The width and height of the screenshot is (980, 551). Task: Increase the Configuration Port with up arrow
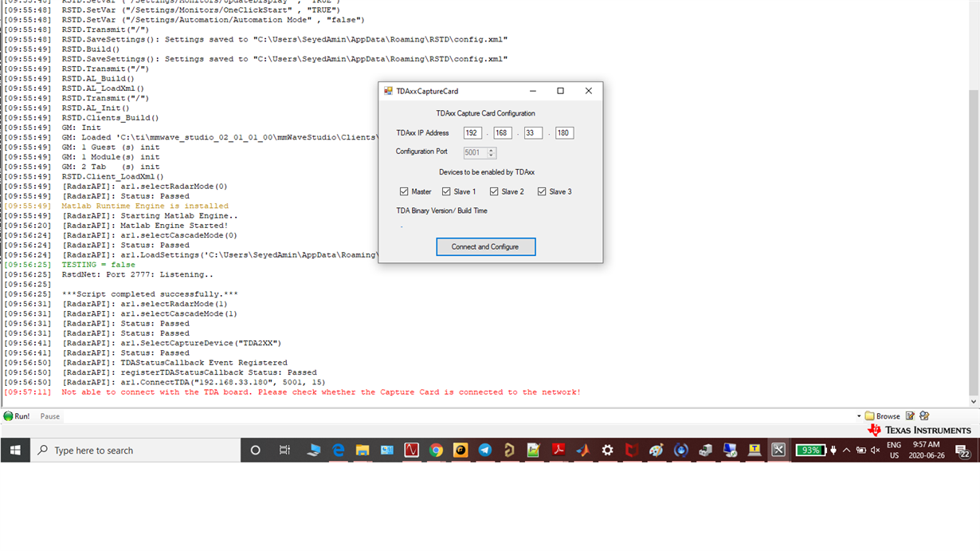click(491, 150)
